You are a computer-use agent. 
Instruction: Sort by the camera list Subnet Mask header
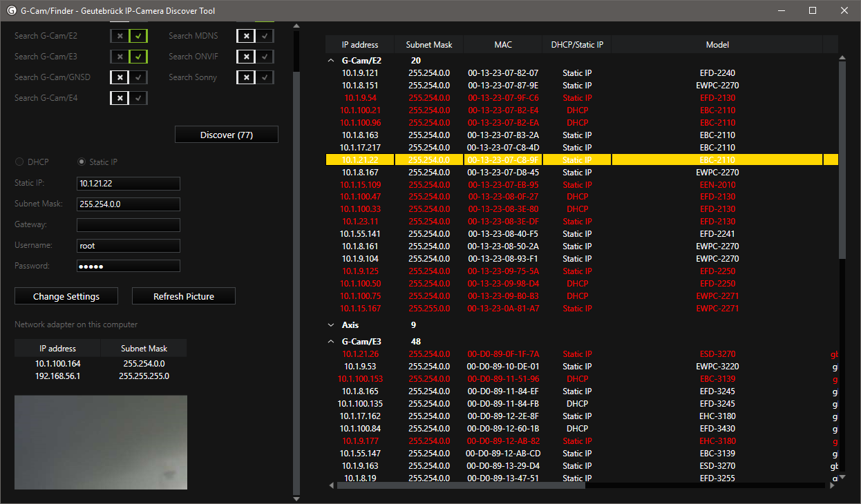(429, 45)
